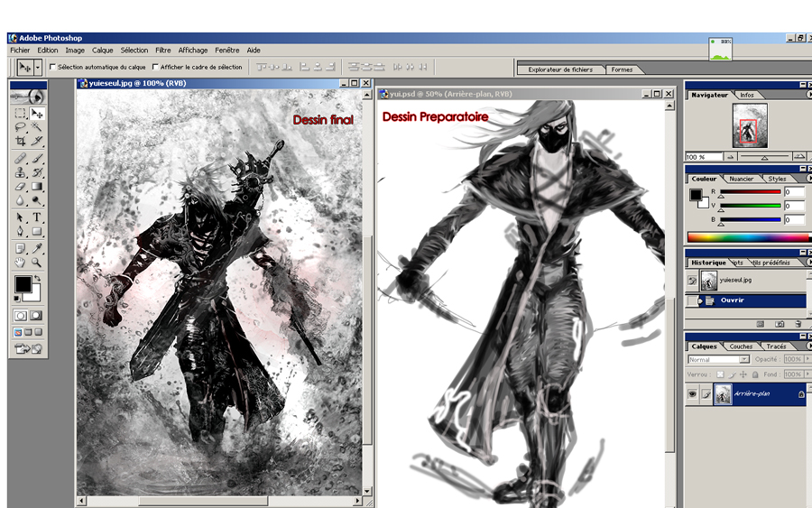This screenshot has height=508, width=812.
Task: Pick a color from the spectrum ramp
Action: (750, 237)
